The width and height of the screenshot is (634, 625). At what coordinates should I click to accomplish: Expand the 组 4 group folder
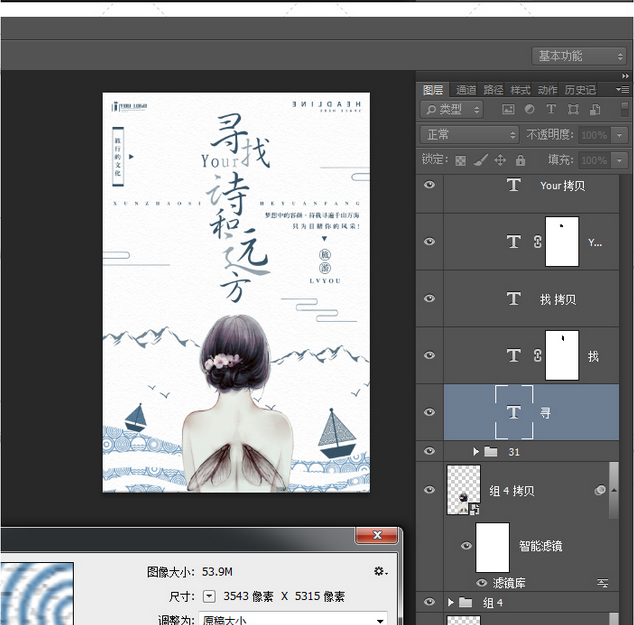tap(451, 603)
